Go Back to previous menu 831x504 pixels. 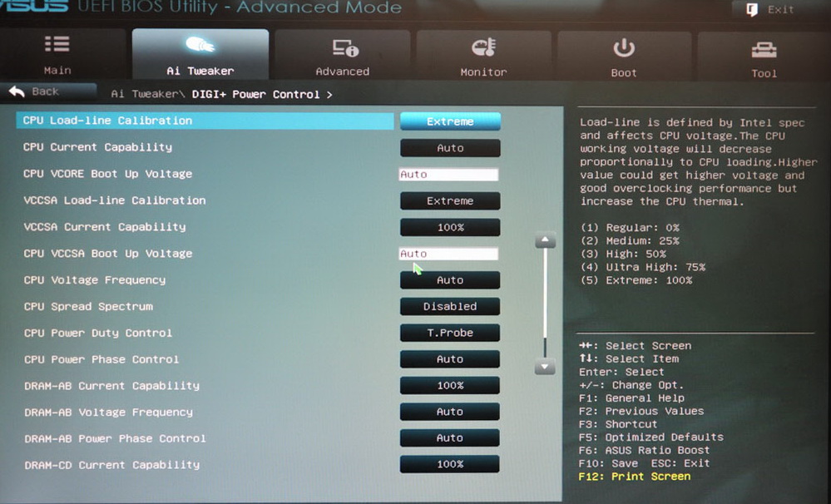[x=48, y=91]
